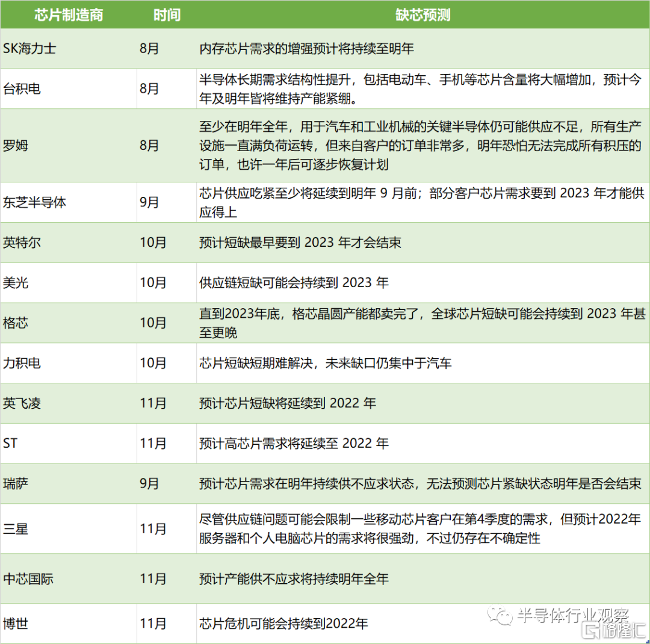Select the 格芯 cell
The image size is (650, 644).
pyautogui.click(x=16, y=323)
